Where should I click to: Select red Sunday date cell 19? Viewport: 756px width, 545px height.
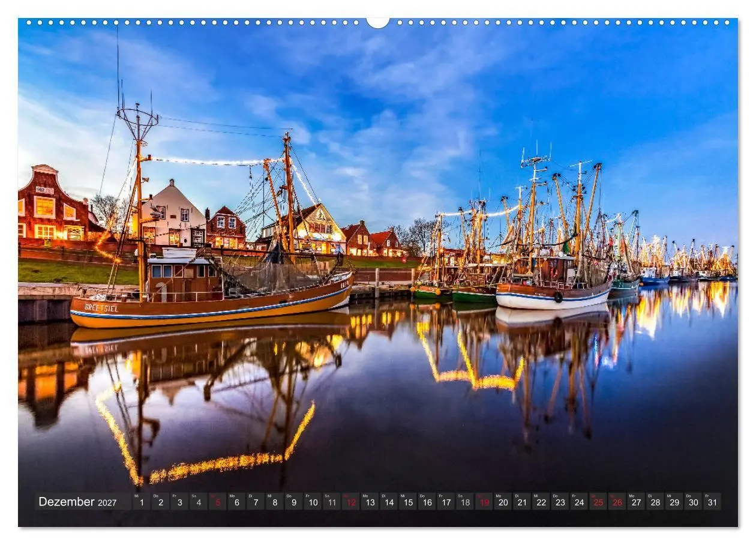tap(484, 502)
